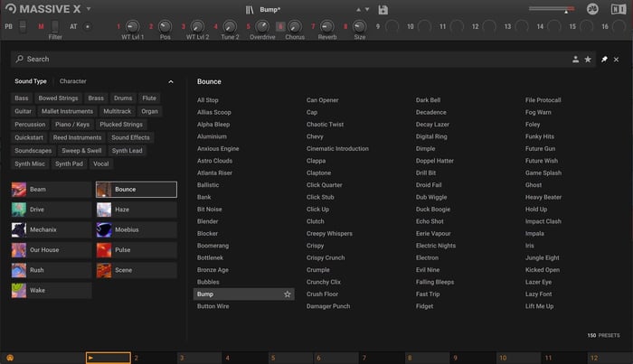The height and width of the screenshot is (364, 633).
Task: Open the Moebius preset bank
Action: (137, 229)
